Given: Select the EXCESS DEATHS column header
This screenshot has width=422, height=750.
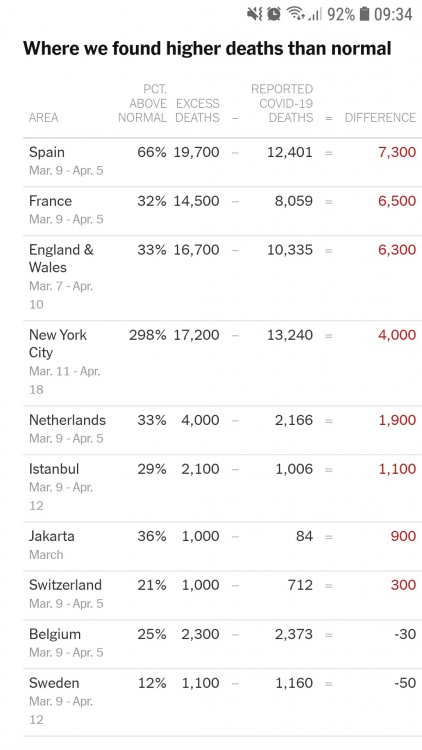Looking at the screenshot, I should [197, 110].
